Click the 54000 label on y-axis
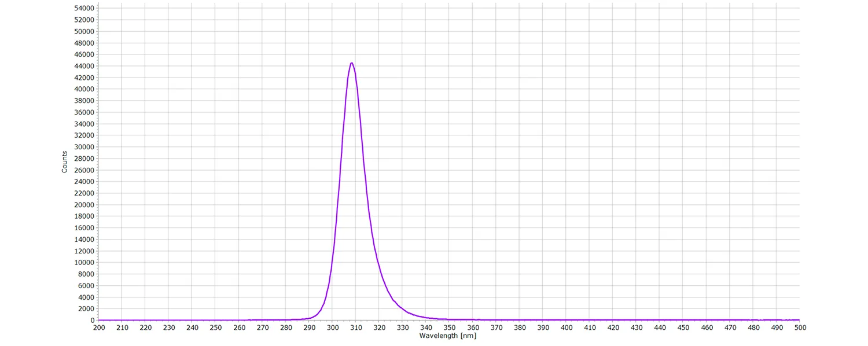868x346 pixels. (83, 8)
